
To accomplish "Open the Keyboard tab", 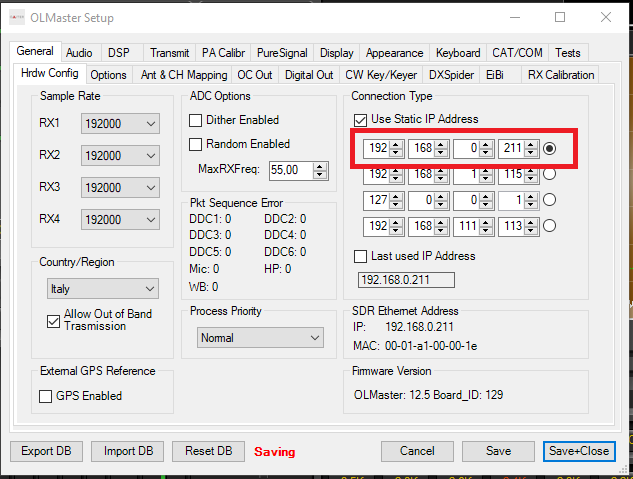I will [458, 53].
